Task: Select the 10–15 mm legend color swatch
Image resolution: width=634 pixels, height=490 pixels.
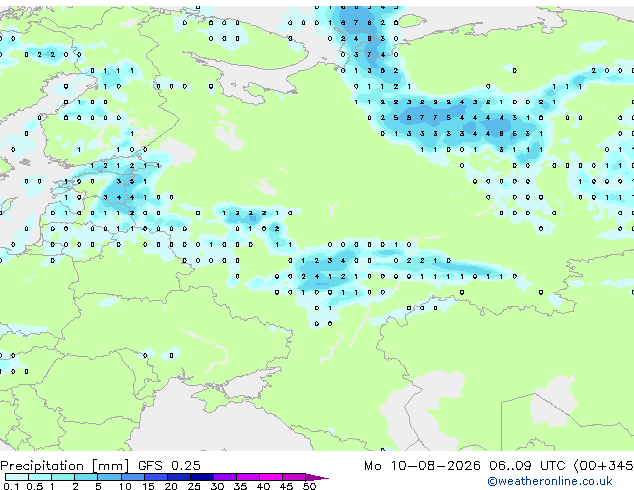Action: click(x=132, y=477)
